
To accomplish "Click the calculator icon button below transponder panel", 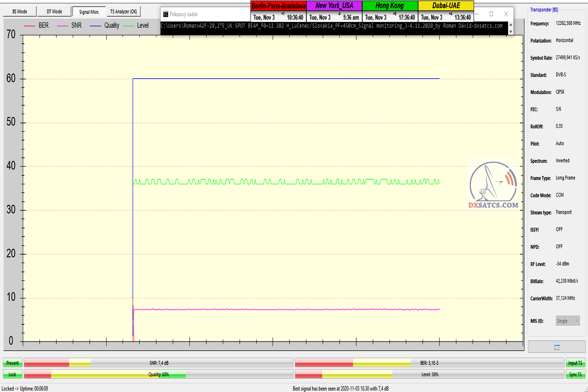I will [556, 346].
